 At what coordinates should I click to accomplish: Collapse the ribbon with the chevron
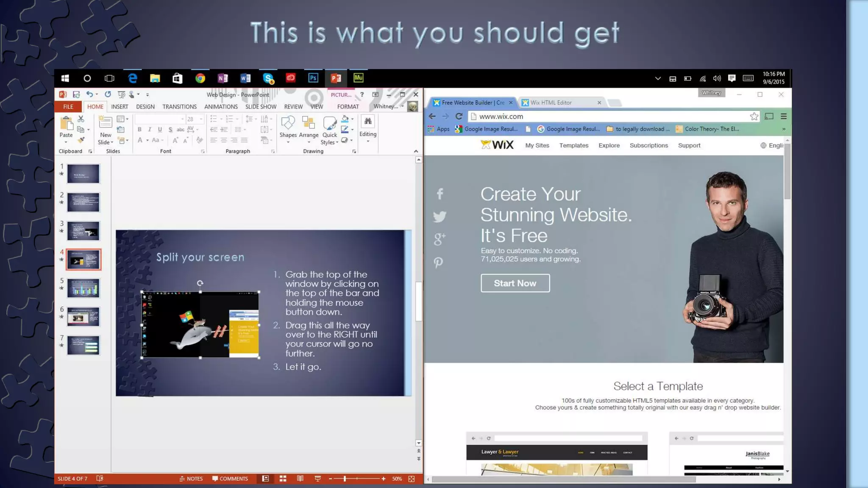pos(416,151)
